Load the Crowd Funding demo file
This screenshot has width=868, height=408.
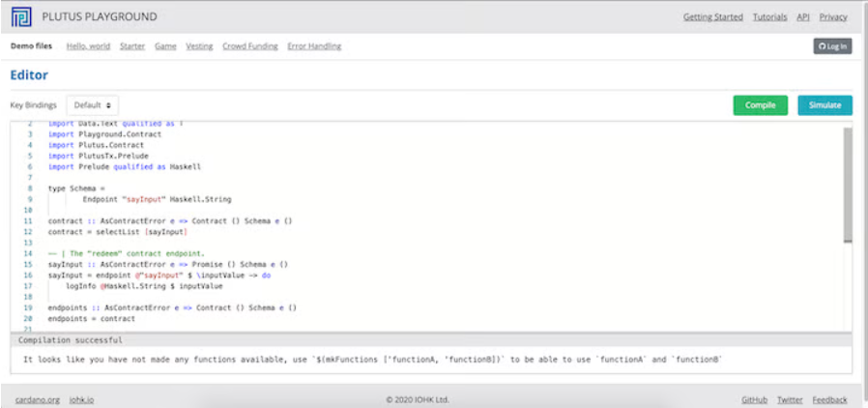click(250, 46)
